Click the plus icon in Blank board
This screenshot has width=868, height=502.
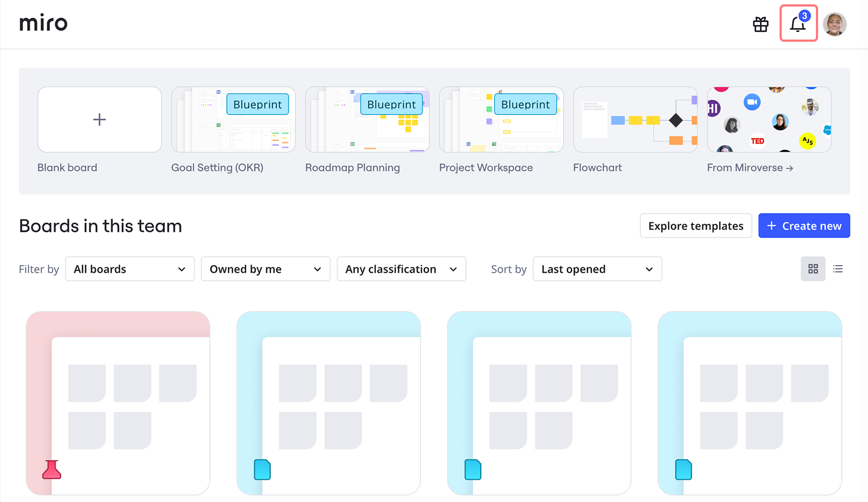[99, 120]
